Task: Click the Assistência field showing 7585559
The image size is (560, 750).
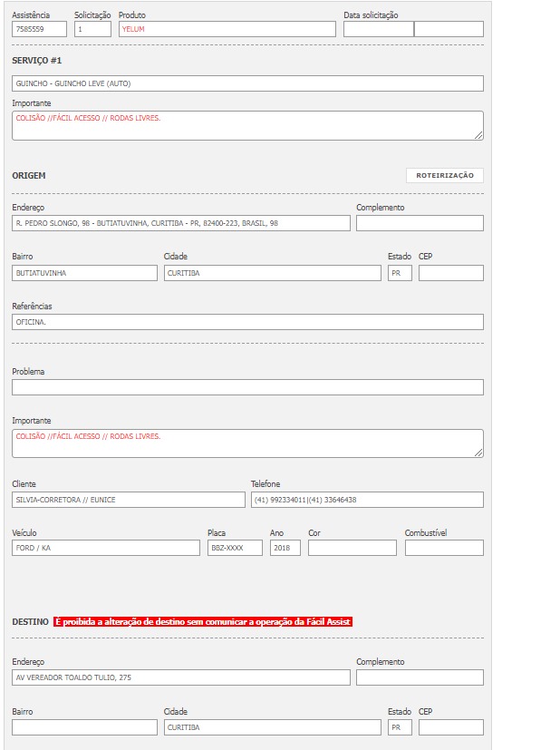Action: (39, 29)
